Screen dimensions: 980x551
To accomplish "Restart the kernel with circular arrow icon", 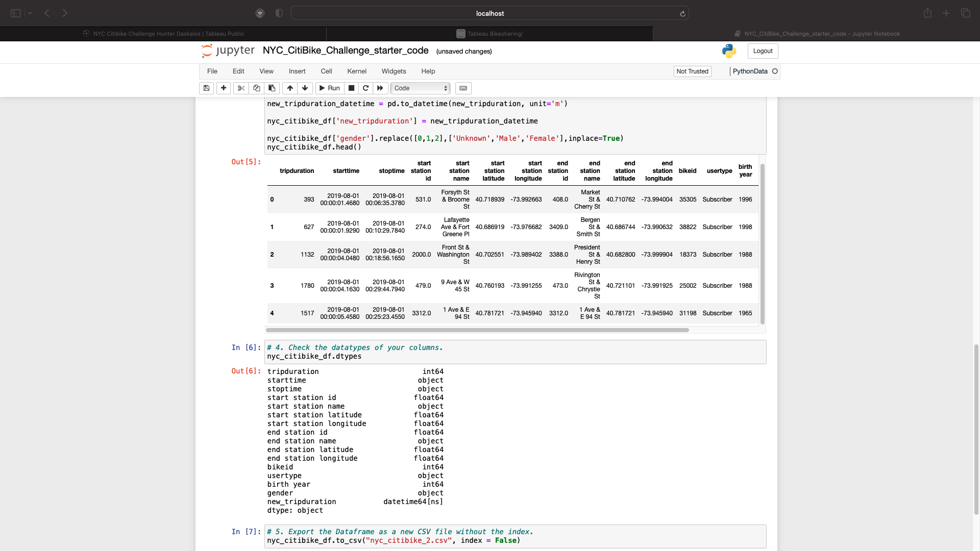I will pos(365,88).
